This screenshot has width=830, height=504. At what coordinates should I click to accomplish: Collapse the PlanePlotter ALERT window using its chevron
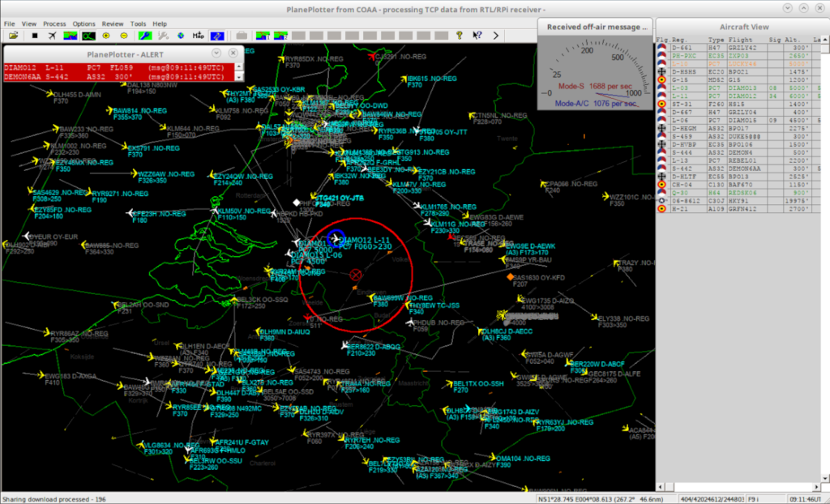(216, 54)
